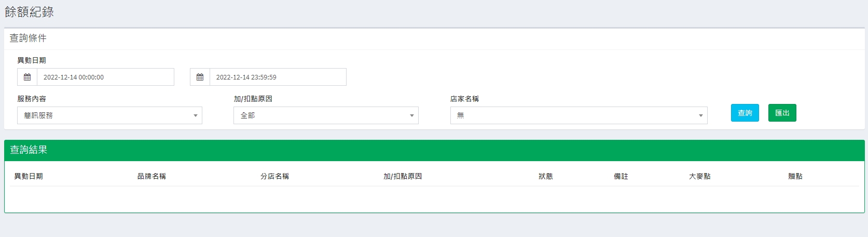The image size is (868, 237).
Task: Click the 餘額紀錄 page heading
Action: click(x=30, y=12)
